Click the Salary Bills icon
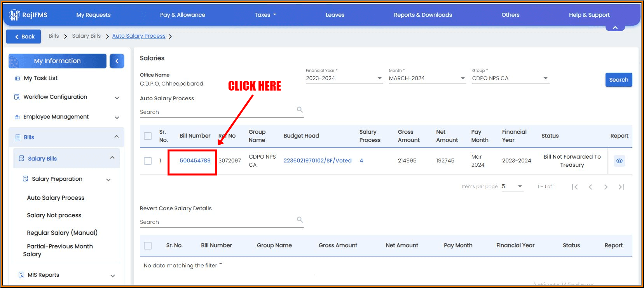Image resolution: width=644 pixels, height=288 pixels. coord(22,159)
